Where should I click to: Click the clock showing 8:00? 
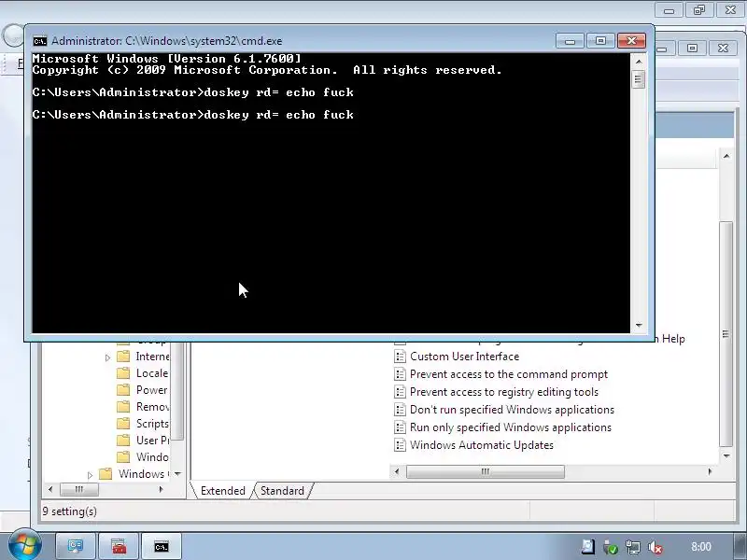[701, 547]
